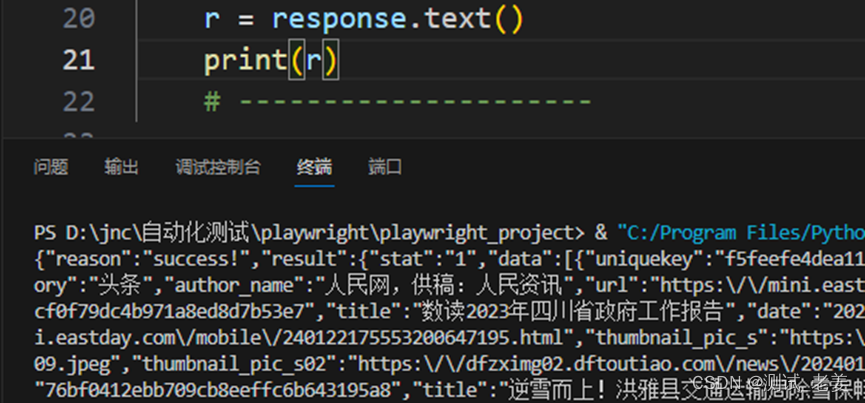Open the 端口 tab
This screenshot has height=403, width=865.
[x=385, y=166]
